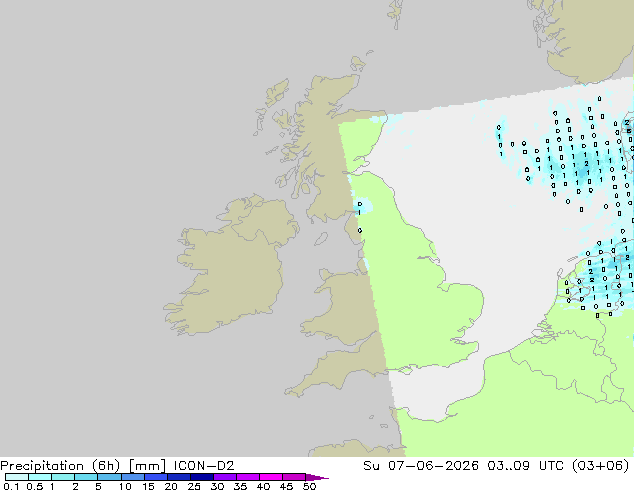Click the legend swatch between 0.1 and 0.5
634x490 pixels.
point(17,477)
